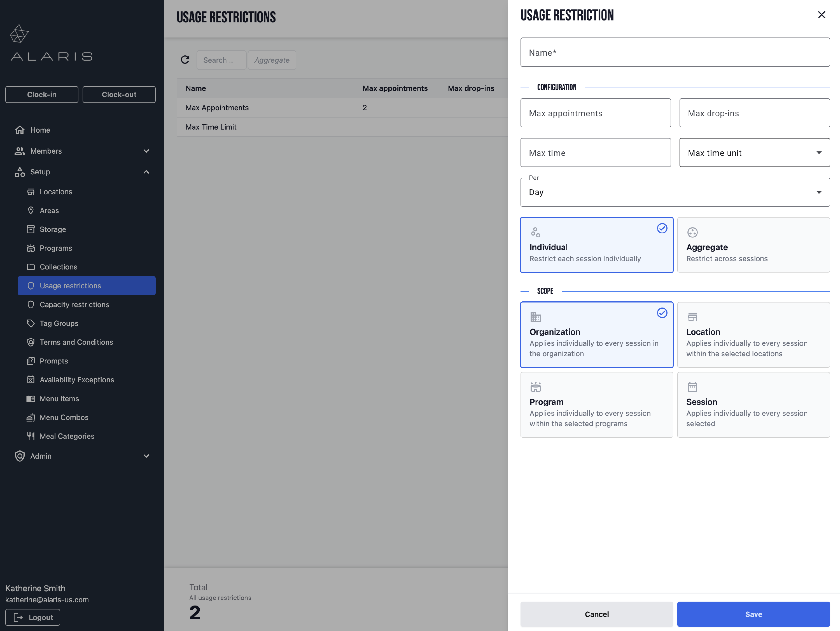Click the Collections folder icon
Viewport: 840px width, 631px height.
click(31, 267)
